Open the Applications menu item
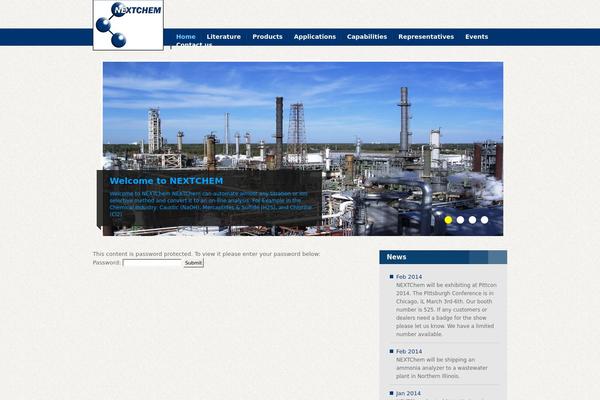Image resolution: width=600 pixels, height=400 pixels. coord(315,37)
